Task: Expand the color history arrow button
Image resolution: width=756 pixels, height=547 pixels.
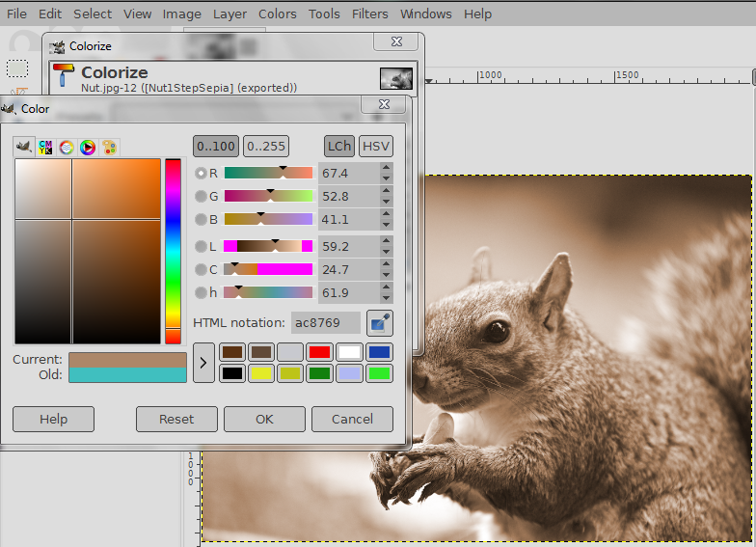Action: [203, 364]
